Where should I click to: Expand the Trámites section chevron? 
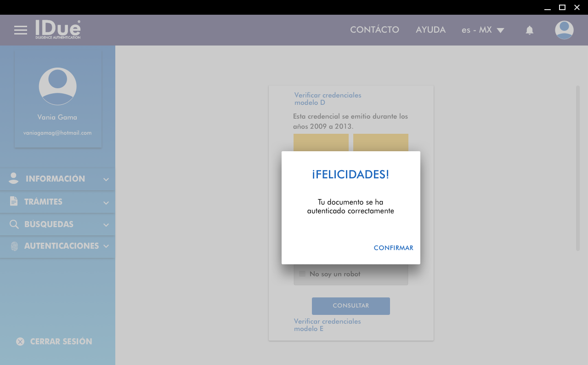[x=106, y=202]
